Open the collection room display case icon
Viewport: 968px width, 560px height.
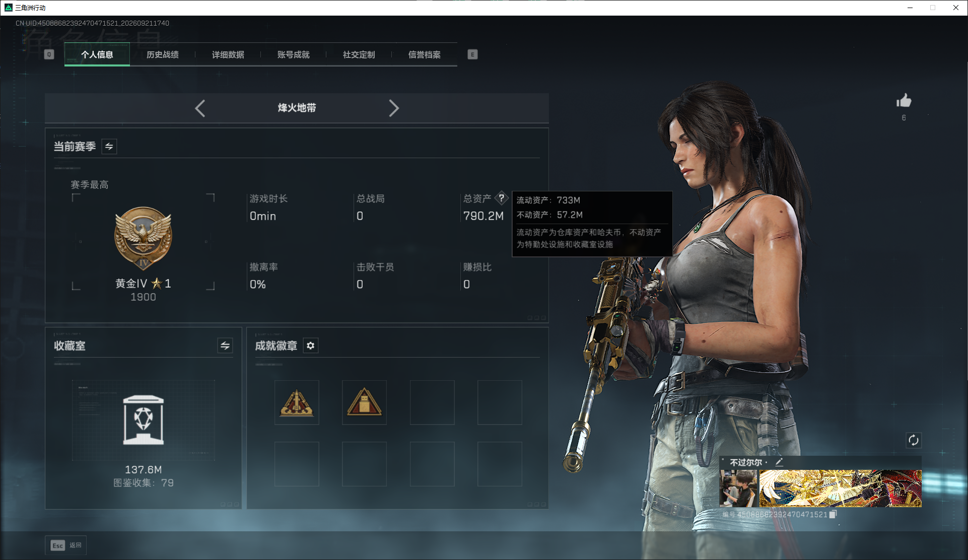tap(144, 420)
